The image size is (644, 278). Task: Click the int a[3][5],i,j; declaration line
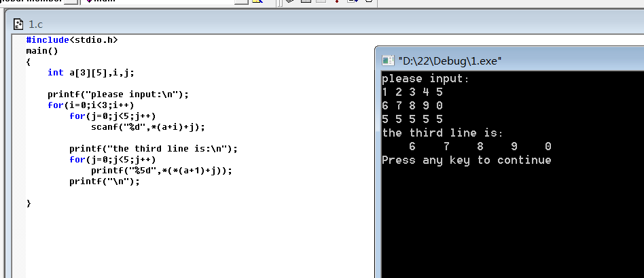(91, 73)
